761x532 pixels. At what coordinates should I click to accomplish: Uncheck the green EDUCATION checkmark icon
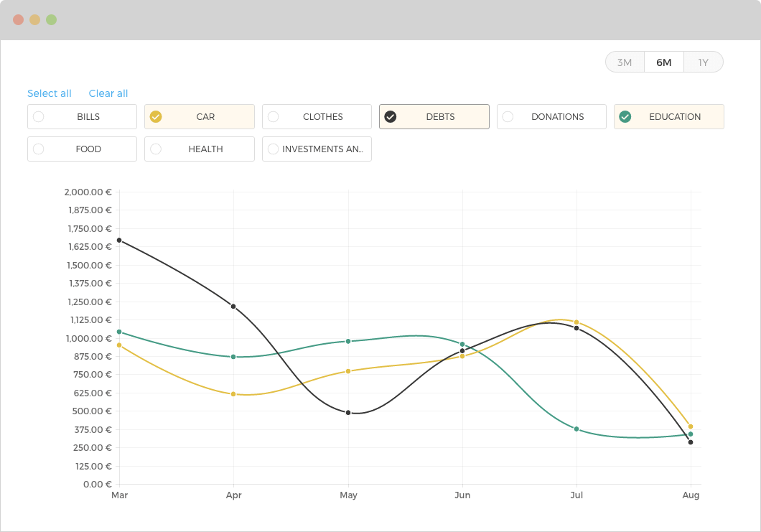(x=625, y=116)
